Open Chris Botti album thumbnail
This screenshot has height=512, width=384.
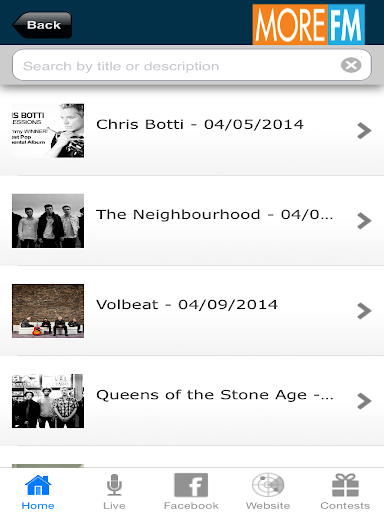point(48,131)
